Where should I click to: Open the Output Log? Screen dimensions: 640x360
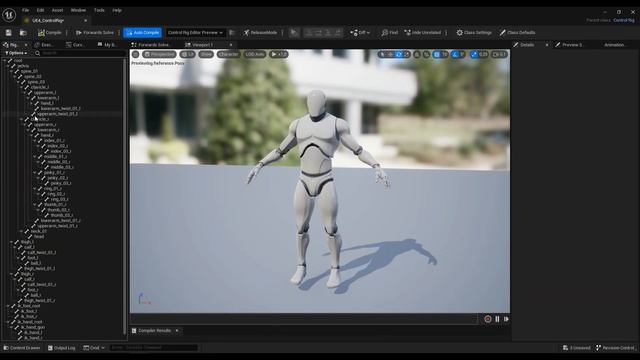pos(62,348)
